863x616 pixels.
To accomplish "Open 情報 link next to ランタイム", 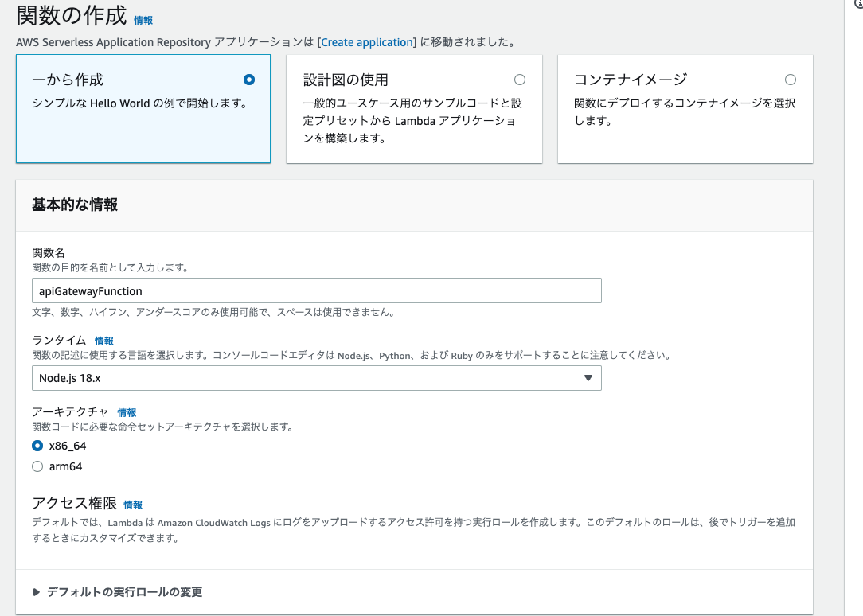I will 104,341.
